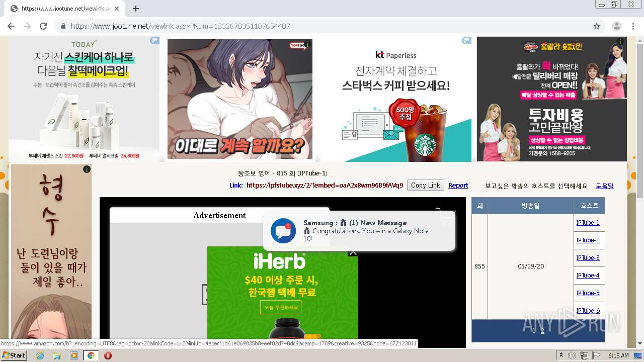The height and width of the screenshot is (362, 644).
Task: Close the iHerb ad with the X
Action: [x=353, y=252]
